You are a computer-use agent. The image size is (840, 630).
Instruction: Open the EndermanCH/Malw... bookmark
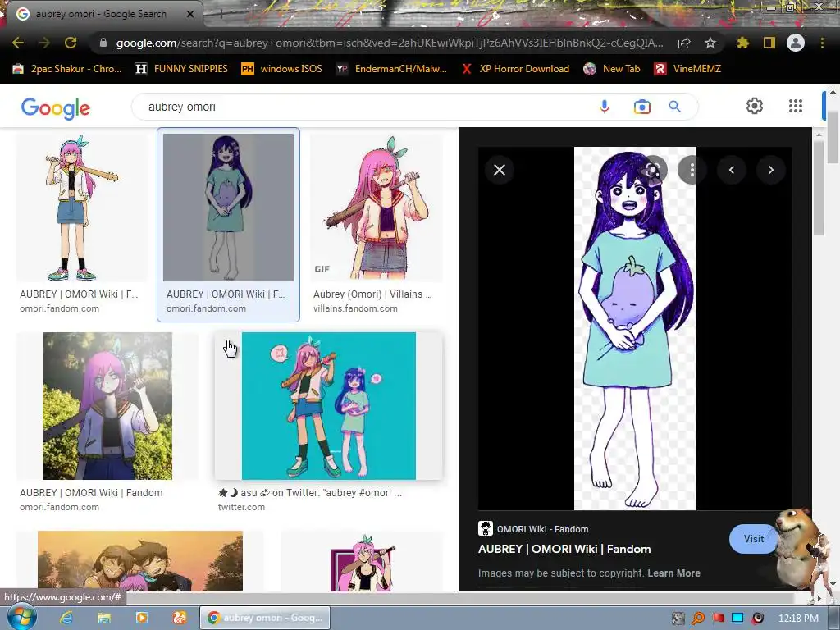[x=391, y=69]
